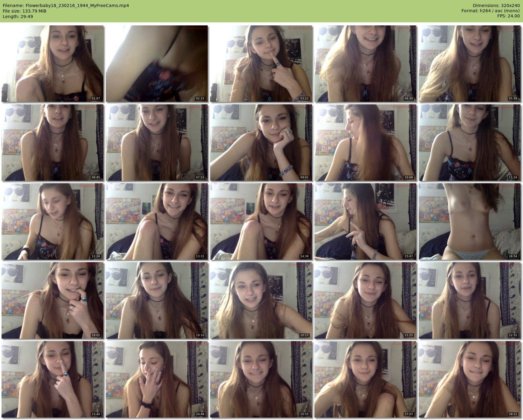Viewport: 523px width, 420px height.
Task: Open the frame at timestamp 15:47
Action: [365, 221]
